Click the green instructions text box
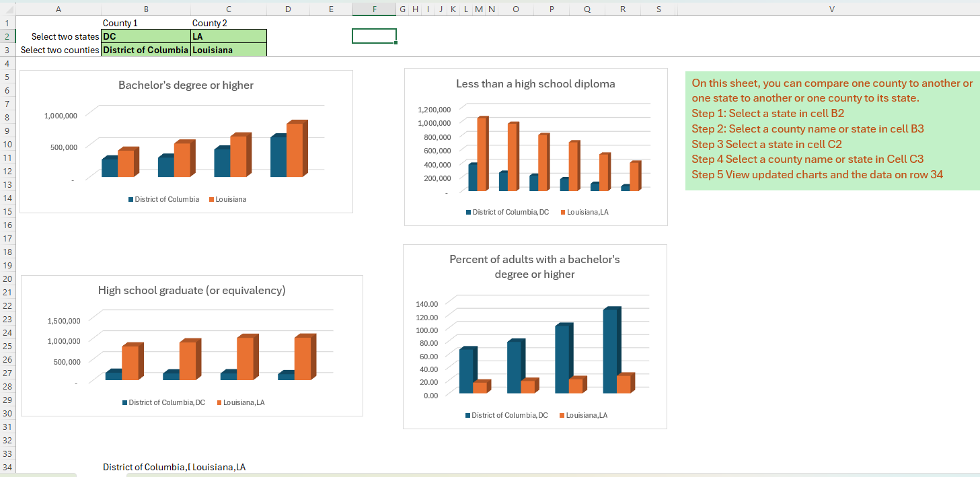This screenshot has width=980, height=477. (832, 129)
